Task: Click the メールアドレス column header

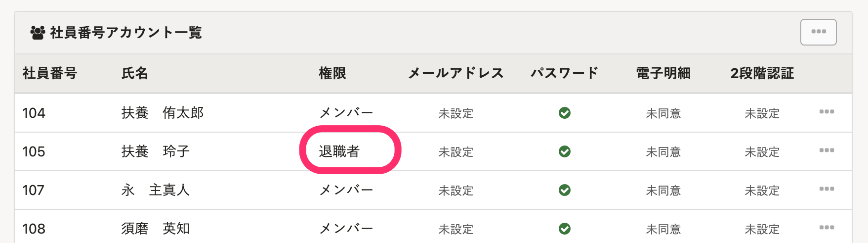Action: tap(456, 73)
